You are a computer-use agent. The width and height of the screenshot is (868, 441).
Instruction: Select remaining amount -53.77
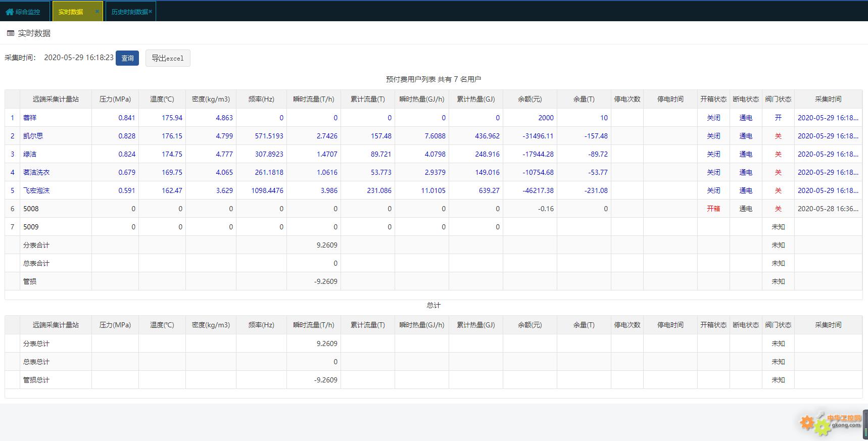click(598, 172)
